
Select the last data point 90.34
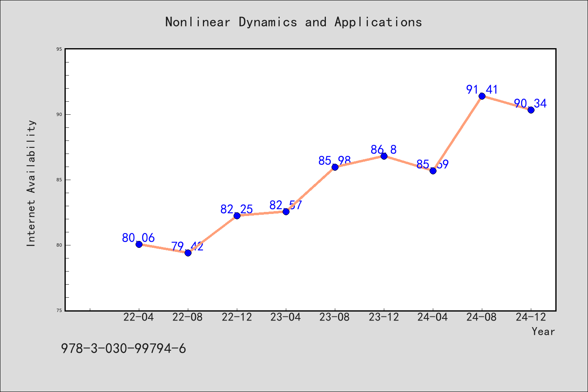point(531,110)
